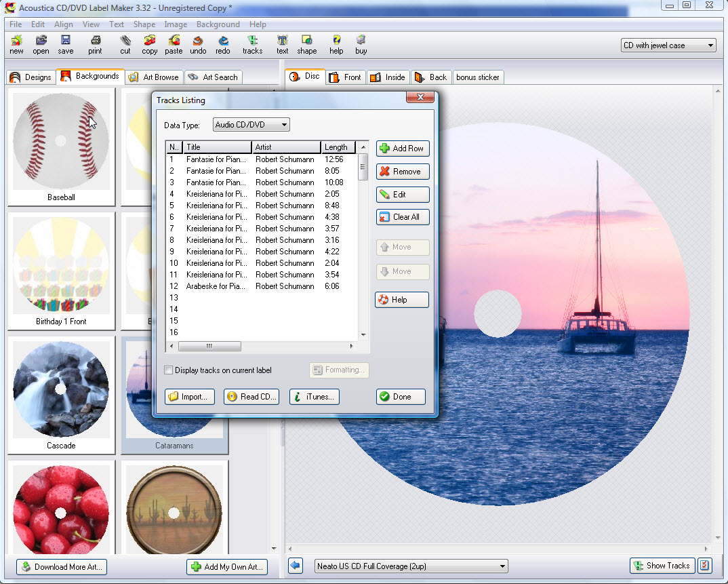Click the blue back arrow icon
Viewport: 728px width, 584px height.
[296, 566]
